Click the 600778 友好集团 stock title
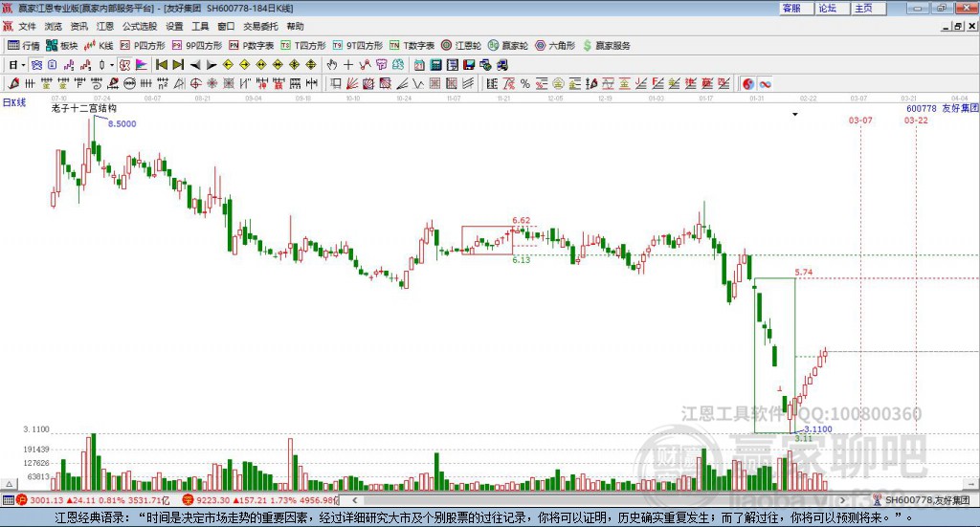Image resolution: width=980 pixels, height=527 pixels. [x=942, y=108]
